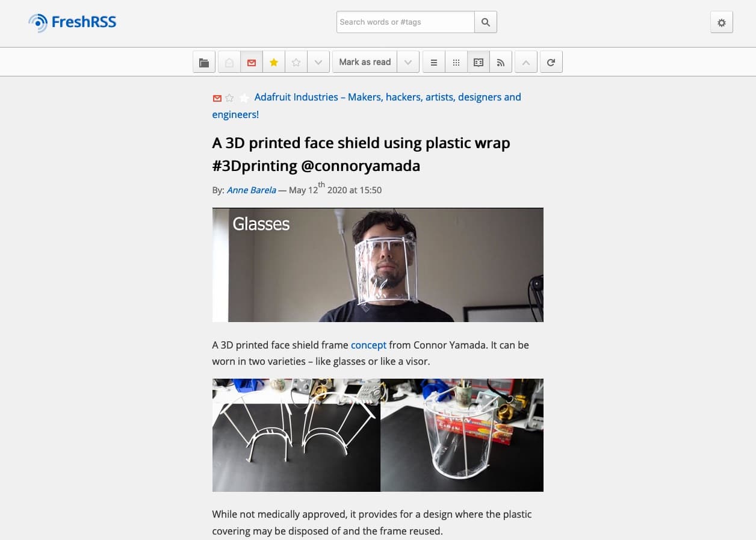Toggle showing read articles in toolbar

pos(229,62)
